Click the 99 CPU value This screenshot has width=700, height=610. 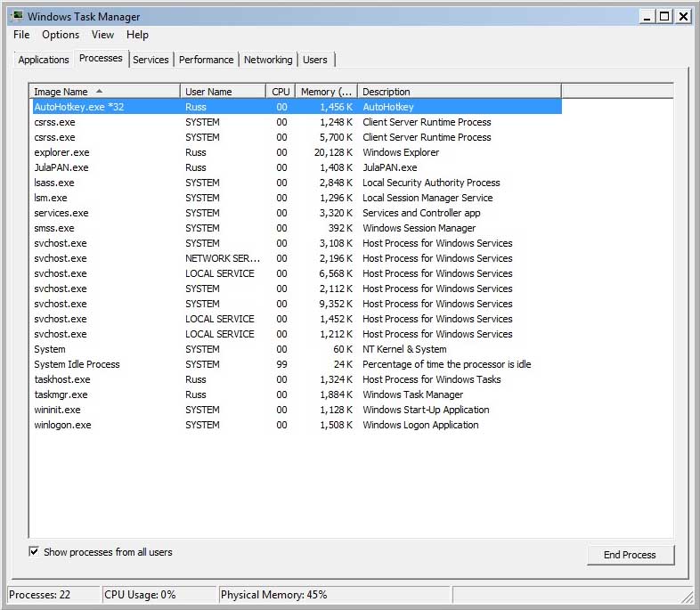coord(281,364)
